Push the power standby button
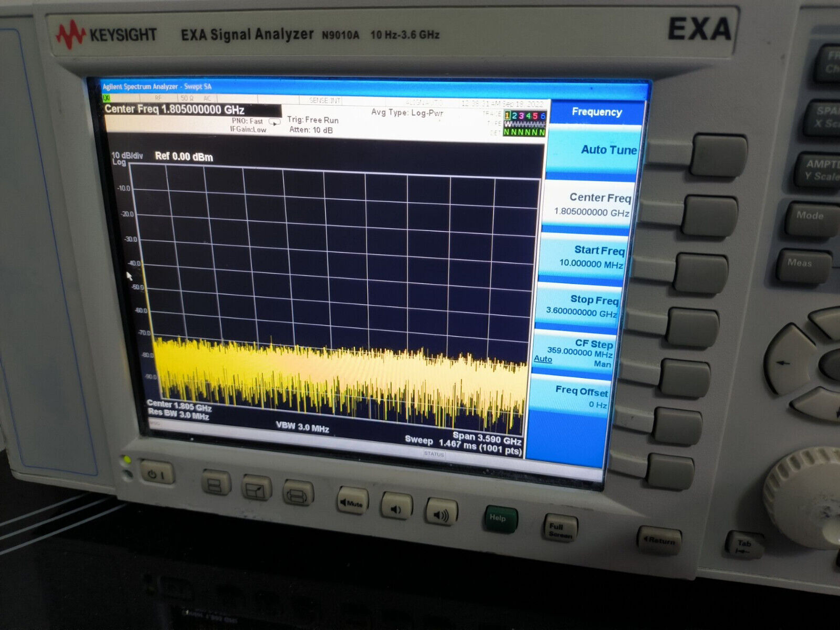 [x=157, y=475]
